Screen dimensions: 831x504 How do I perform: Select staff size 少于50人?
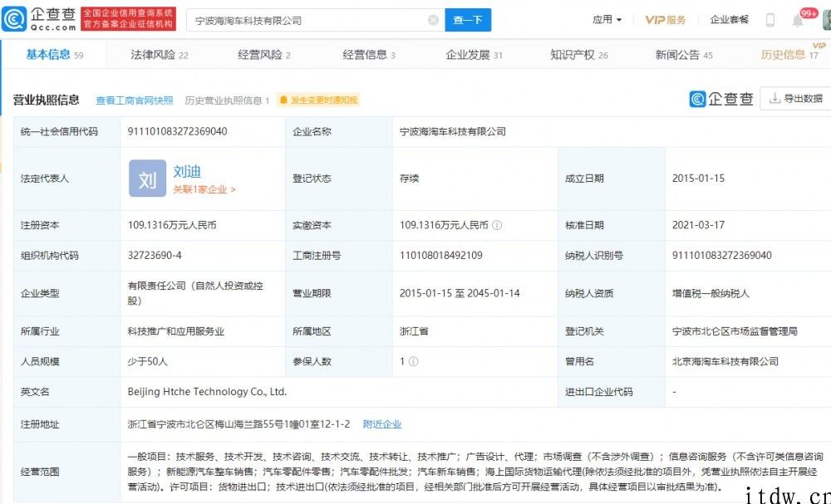click(x=147, y=361)
